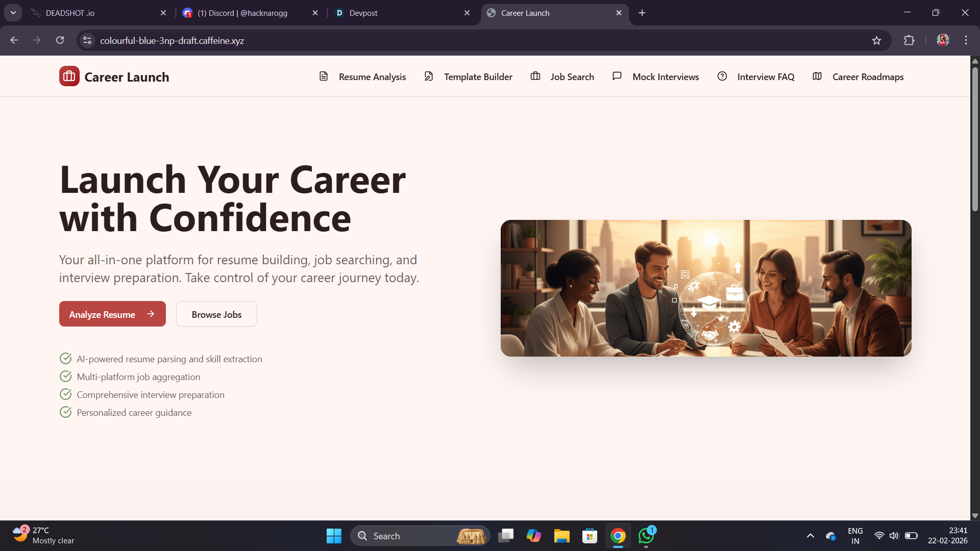The width and height of the screenshot is (980, 551).
Task: Click the Analyze Resume button
Action: [112, 314]
